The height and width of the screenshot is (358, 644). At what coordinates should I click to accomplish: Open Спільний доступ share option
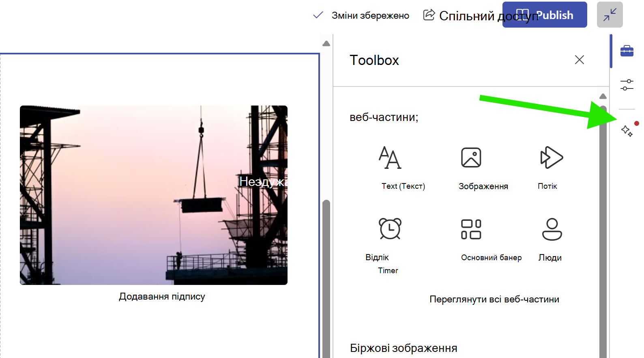click(489, 16)
